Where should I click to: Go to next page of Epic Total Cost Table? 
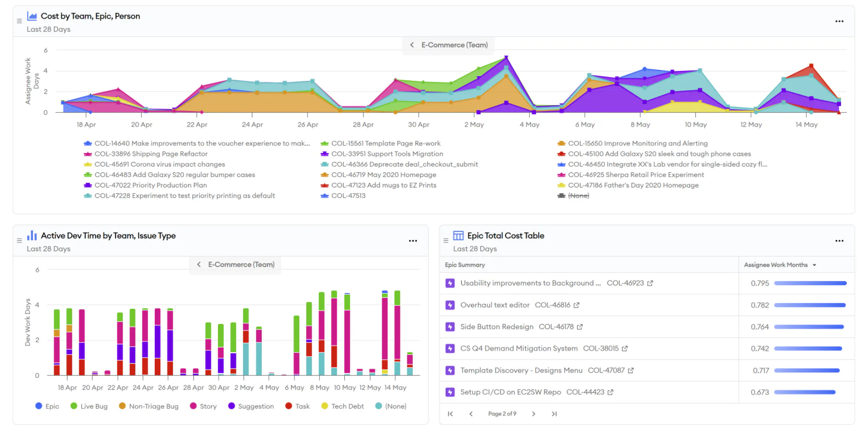(533, 414)
